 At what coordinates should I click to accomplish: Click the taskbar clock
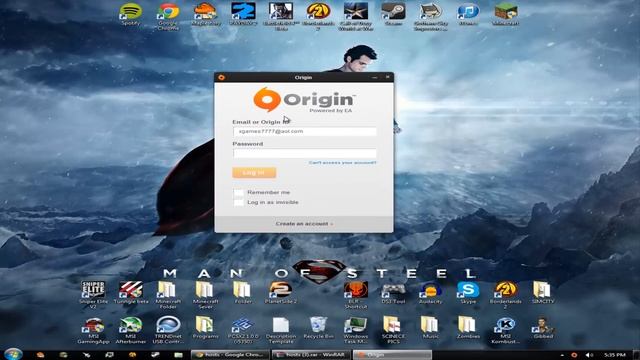[615, 355]
